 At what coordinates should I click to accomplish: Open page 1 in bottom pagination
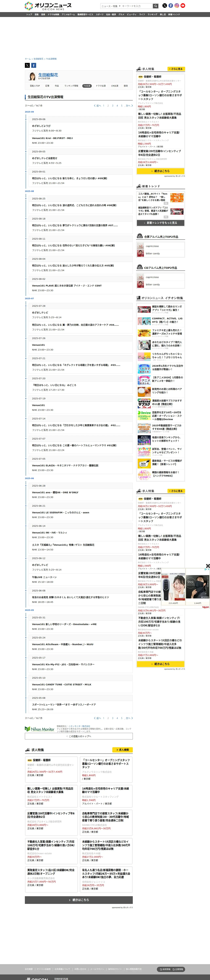103,718
